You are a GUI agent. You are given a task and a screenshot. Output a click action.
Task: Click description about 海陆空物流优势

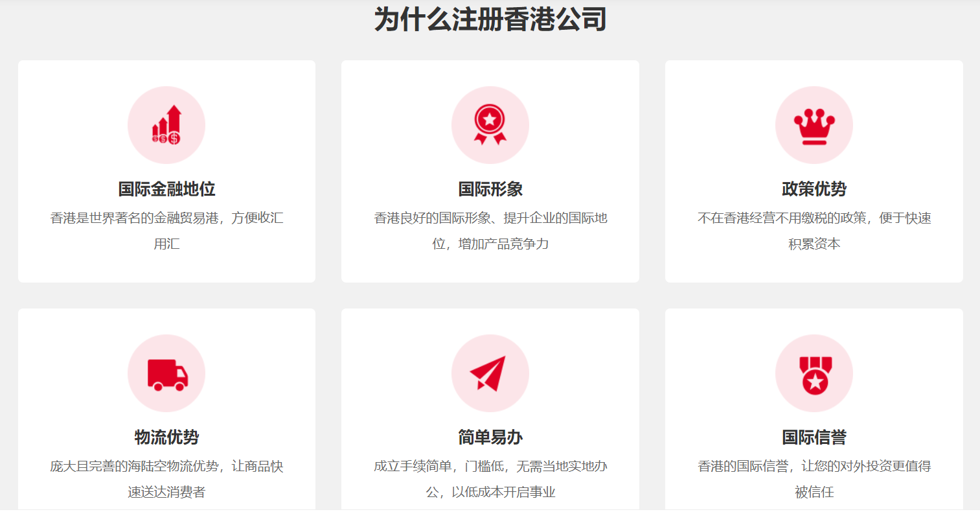[x=166, y=479]
